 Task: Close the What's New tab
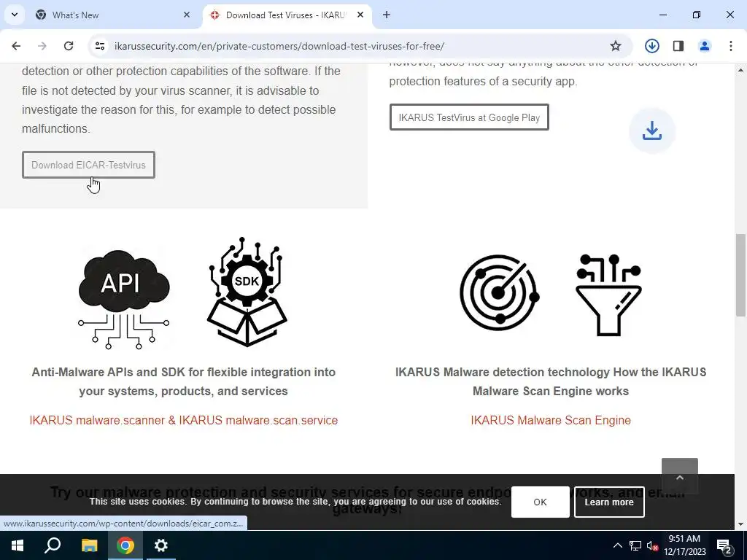(187, 15)
